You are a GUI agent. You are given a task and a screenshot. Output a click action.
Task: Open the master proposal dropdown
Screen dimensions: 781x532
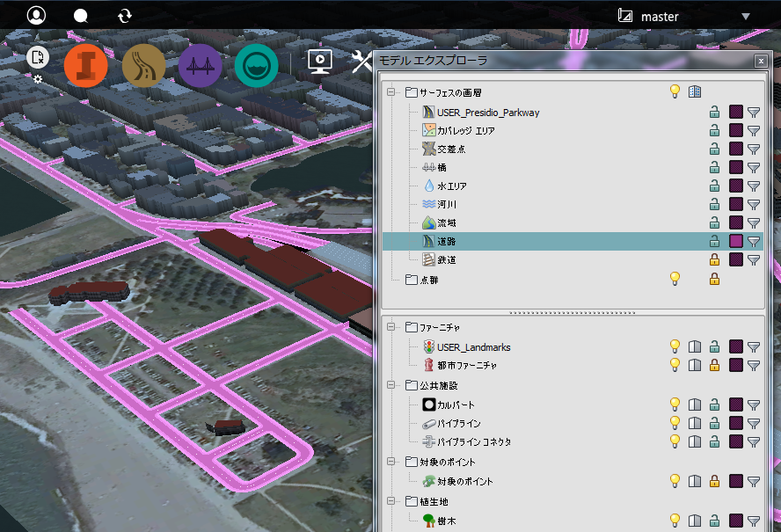[x=745, y=17]
